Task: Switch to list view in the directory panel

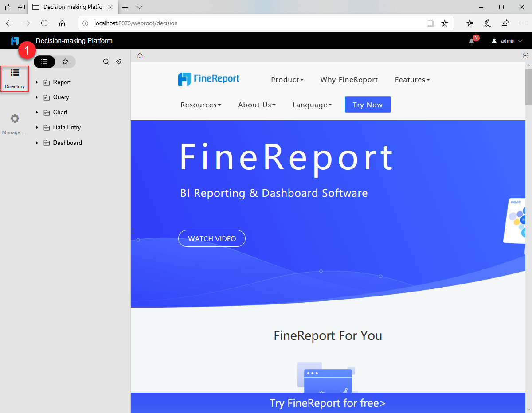Action: tap(44, 62)
